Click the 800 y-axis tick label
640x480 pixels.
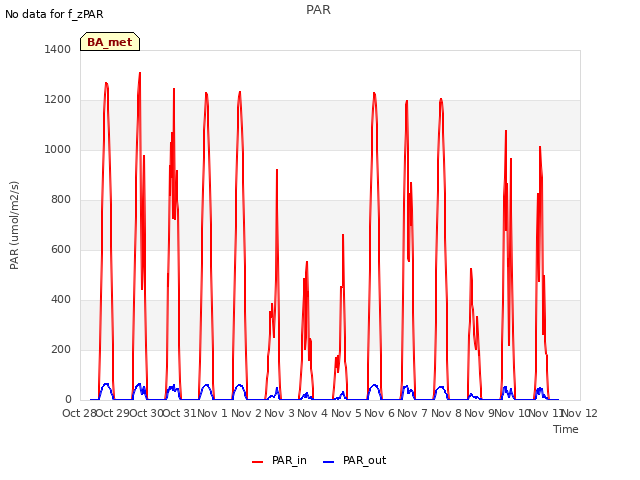tap(61, 200)
